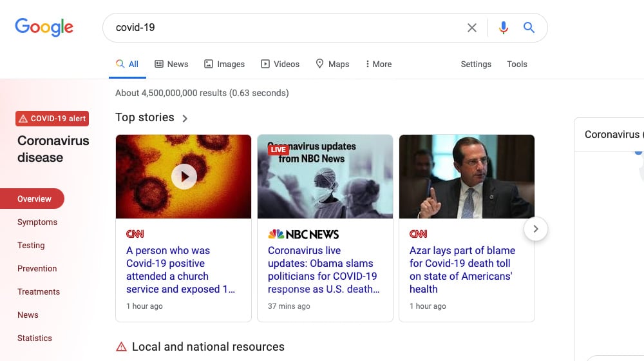The width and height of the screenshot is (644, 361).
Task: Click the Coronavirus disease sidebar heading
Action: coord(53,149)
